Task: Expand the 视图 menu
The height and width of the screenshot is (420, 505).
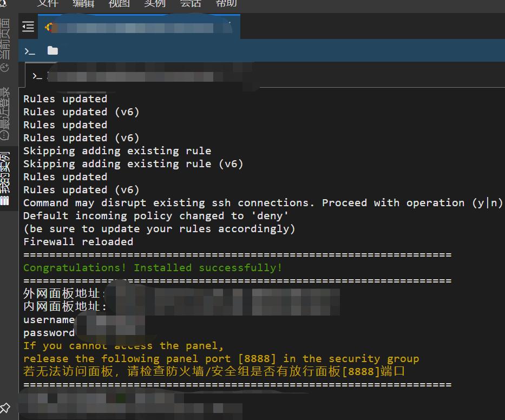Action: 119,3
